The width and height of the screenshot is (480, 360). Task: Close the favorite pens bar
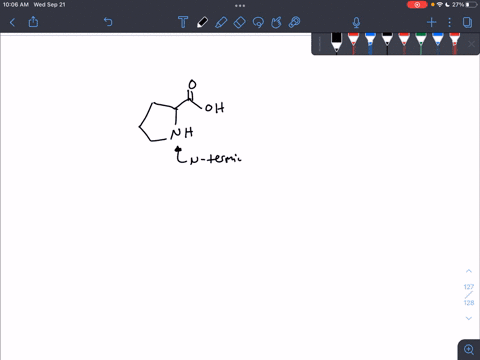point(471,44)
